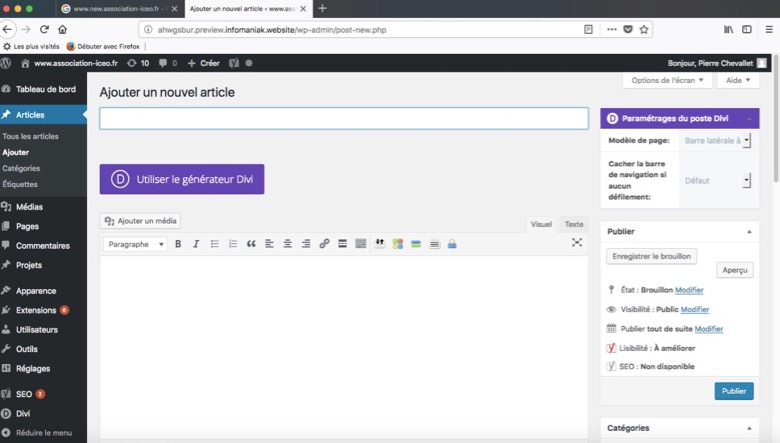Click the blue Publier button

point(734,391)
